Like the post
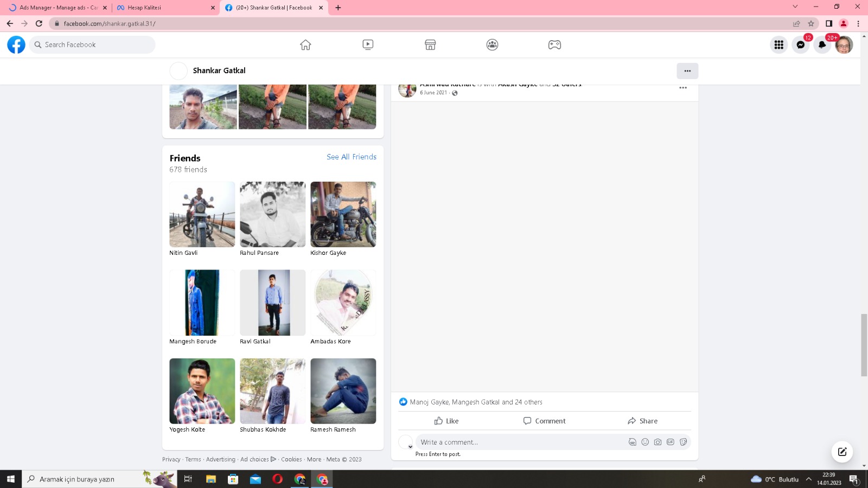Image resolution: width=868 pixels, height=488 pixels. (x=446, y=421)
